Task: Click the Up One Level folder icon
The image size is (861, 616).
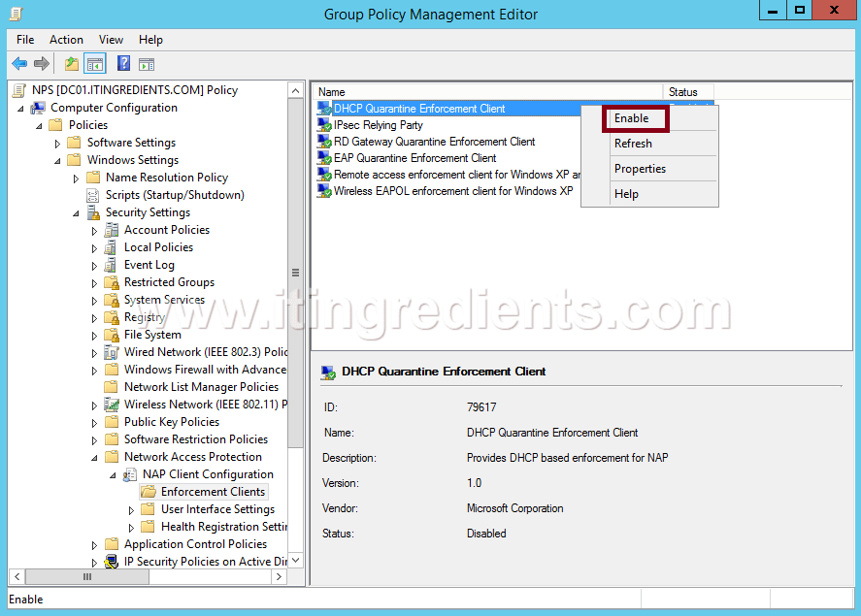Action: 71,64
